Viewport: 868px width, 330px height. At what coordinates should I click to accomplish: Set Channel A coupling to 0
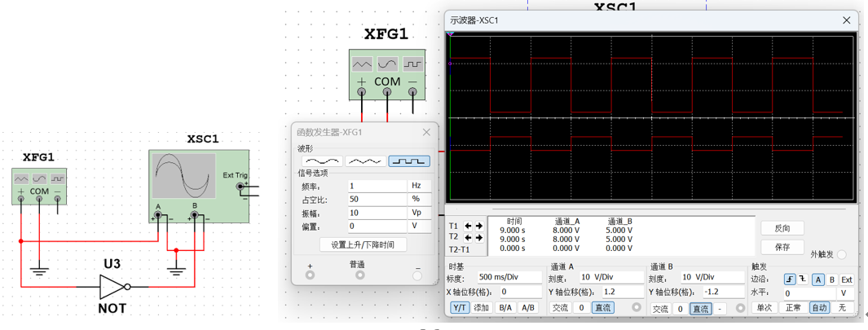(581, 308)
